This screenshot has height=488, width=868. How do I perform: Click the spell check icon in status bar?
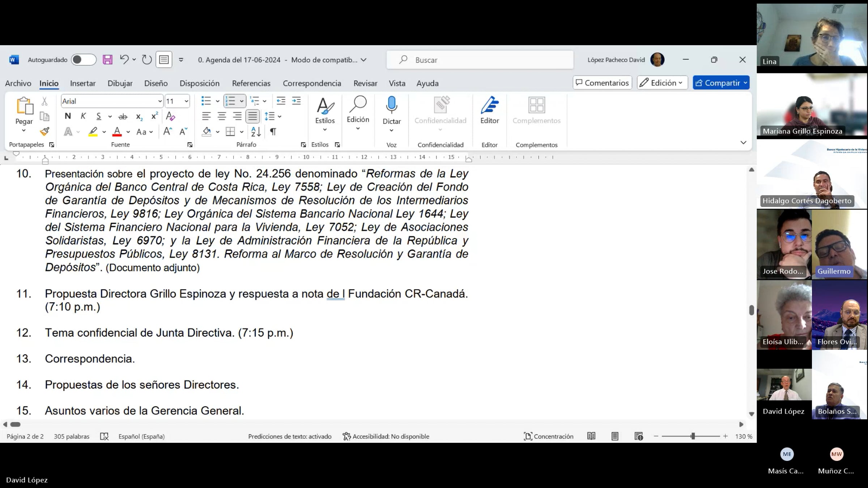pyautogui.click(x=104, y=436)
